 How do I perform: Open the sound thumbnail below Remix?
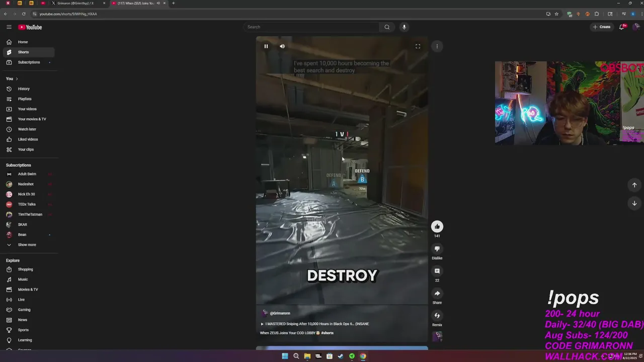pos(437,336)
